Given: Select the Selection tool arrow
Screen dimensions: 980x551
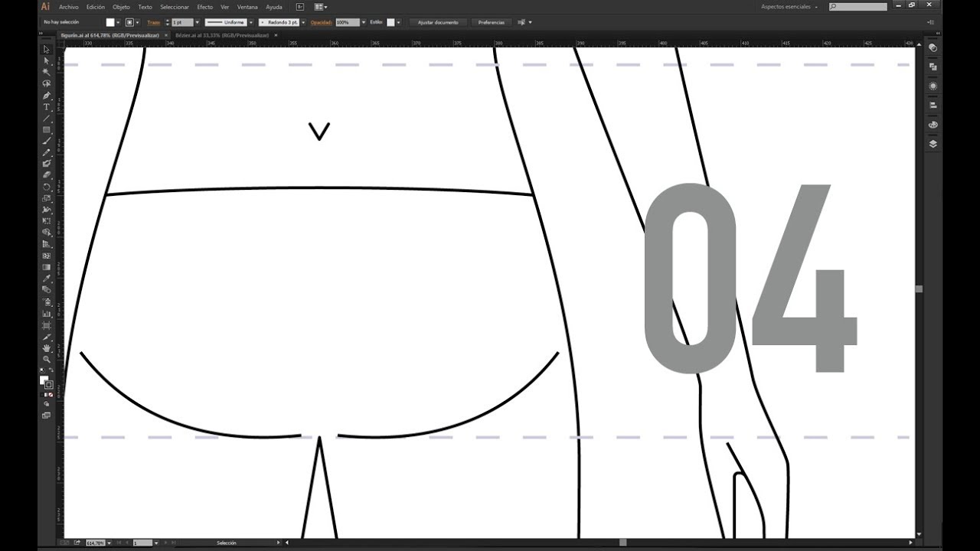Looking at the screenshot, I should [47, 50].
